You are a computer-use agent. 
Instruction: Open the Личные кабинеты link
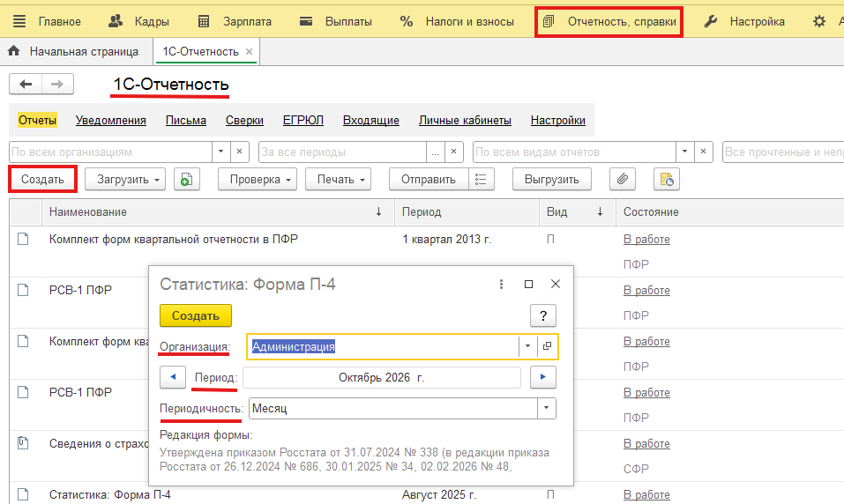(x=465, y=121)
